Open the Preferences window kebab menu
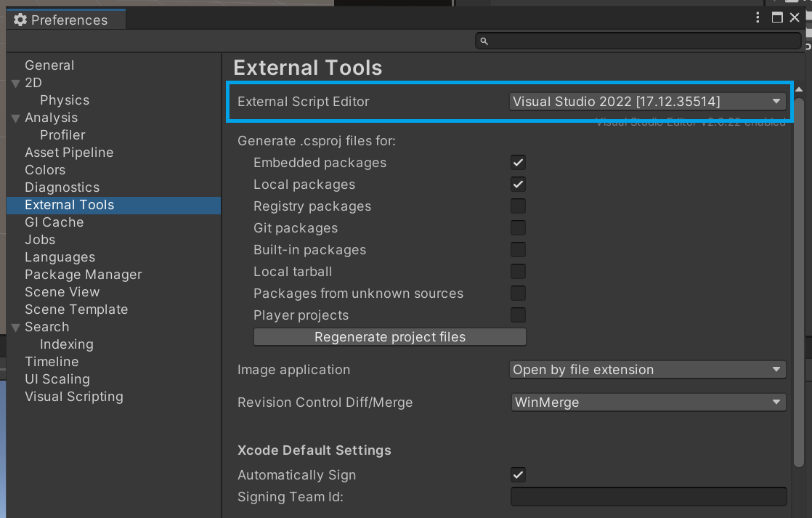The image size is (812, 518). [758, 17]
